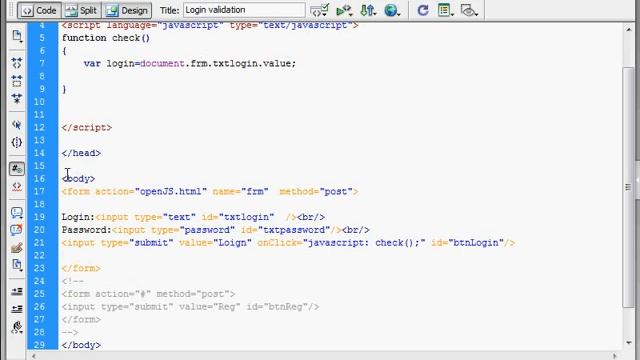Click Collapse Full Tag icon
Screen dimensions: 640x360
(x=17, y=63)
